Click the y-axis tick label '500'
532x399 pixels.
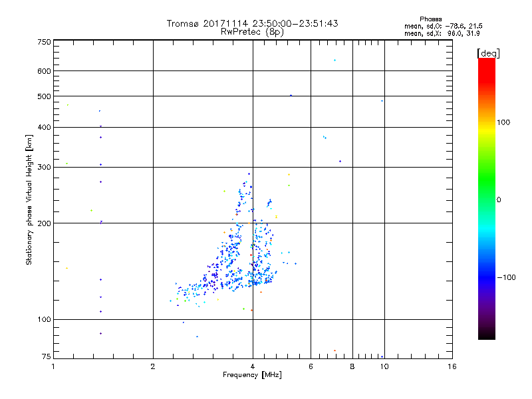click(x=44, y=96)
